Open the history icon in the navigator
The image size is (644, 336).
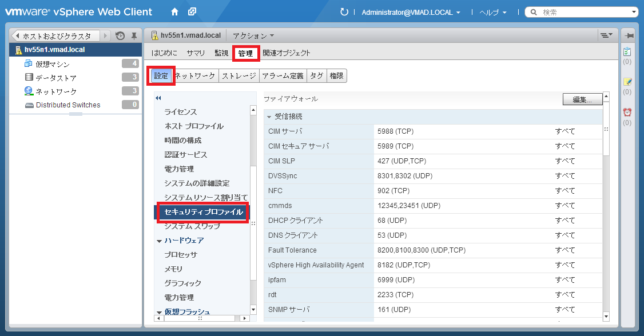coord(120,35)
